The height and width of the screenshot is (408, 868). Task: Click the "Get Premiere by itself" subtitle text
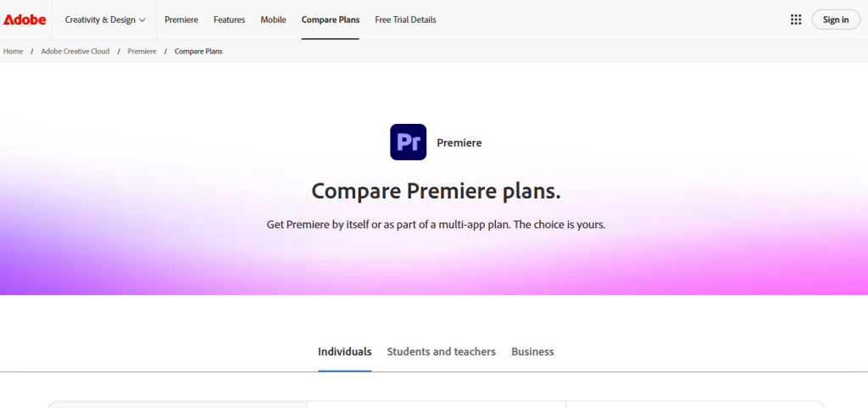click(436, 226)
